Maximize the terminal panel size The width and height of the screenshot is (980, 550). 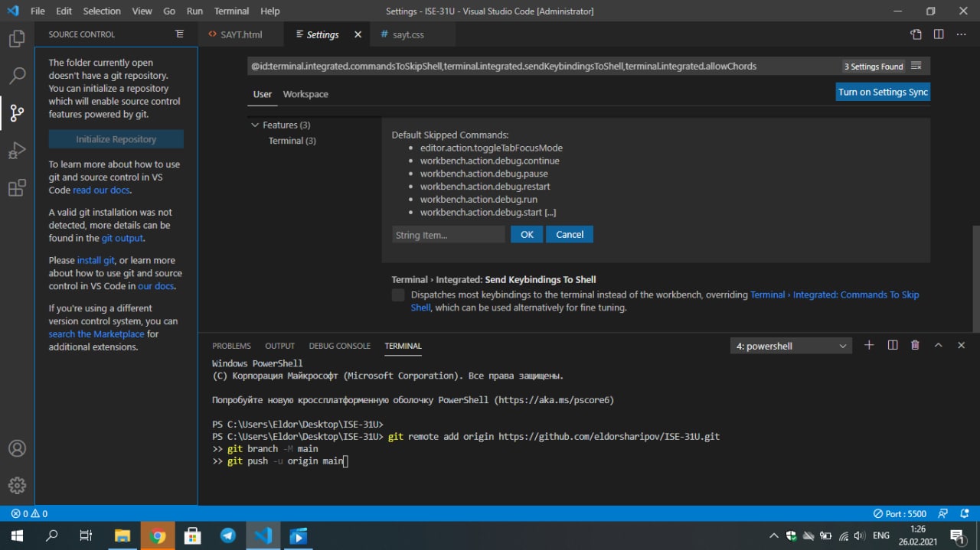(938, 346)
